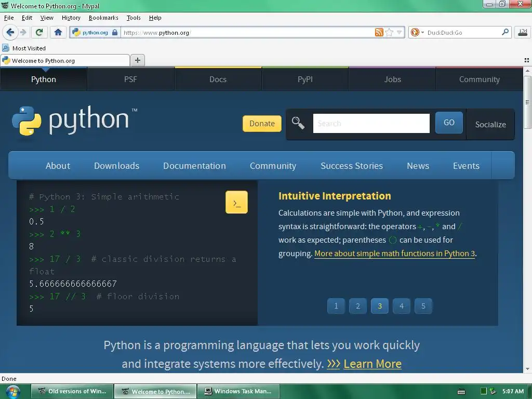The width and height of the screenshot is (532, 399).
Task: Open the tab groups grid icon
Action: coord(527,60)
